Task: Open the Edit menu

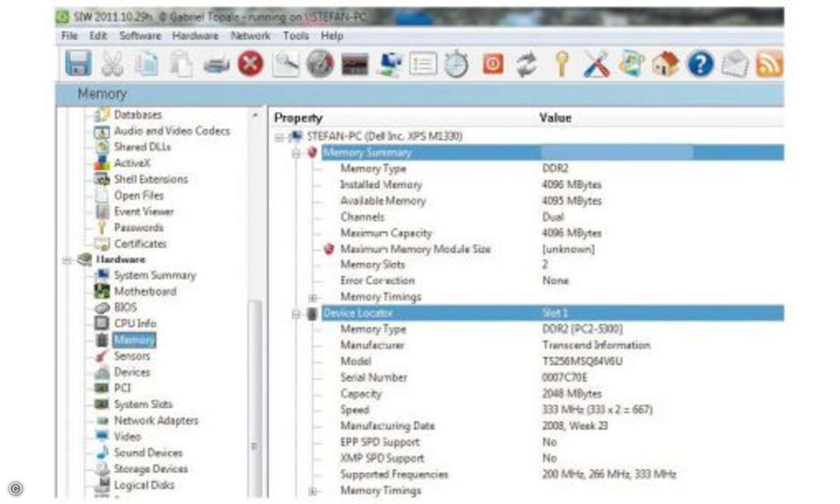Action: click(98, 36)
